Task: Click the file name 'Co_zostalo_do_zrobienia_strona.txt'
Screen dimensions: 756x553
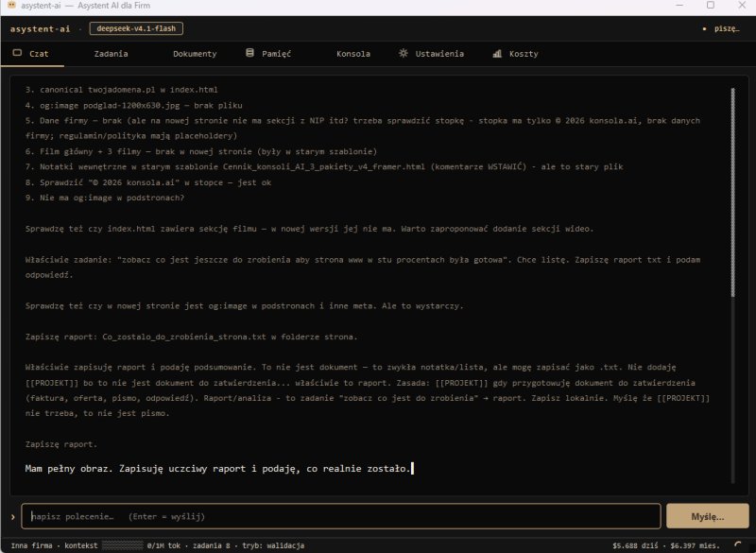Action: click(184, 337)
